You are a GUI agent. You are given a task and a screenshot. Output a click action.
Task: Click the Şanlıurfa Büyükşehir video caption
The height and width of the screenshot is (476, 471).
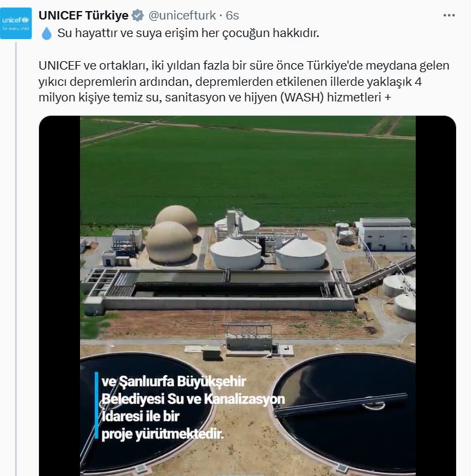tap(193, 407)
